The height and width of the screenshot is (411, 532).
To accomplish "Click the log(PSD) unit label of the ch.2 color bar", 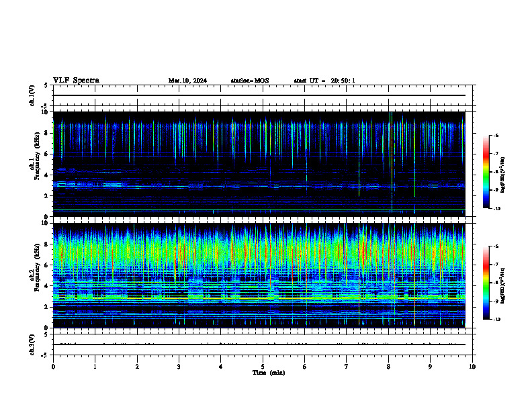I will tap(504, 285).
